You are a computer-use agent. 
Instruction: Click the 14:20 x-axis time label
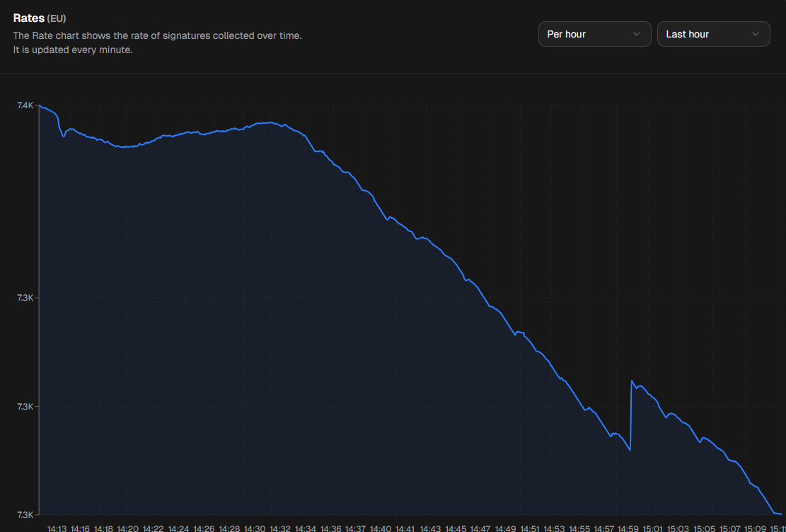[x=128, y=528]
